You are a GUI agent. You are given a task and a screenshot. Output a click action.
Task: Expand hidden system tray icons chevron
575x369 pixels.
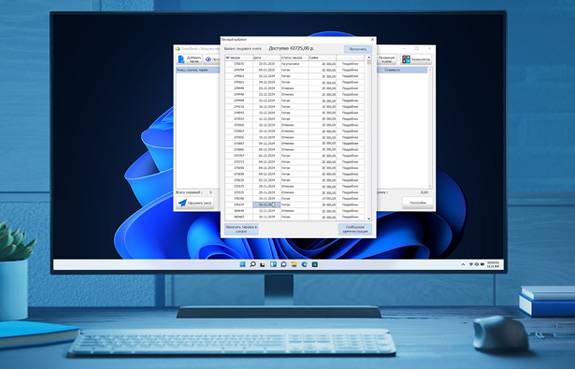pos(463,264)
